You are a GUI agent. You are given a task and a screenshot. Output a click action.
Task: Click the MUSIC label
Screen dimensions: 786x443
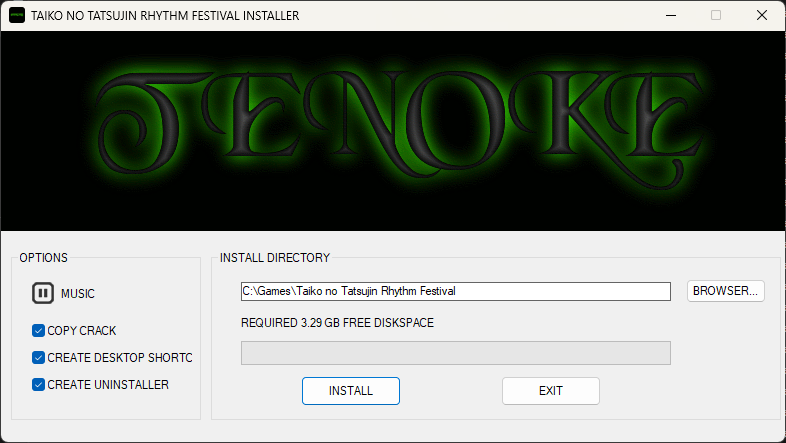pos(78,294)
